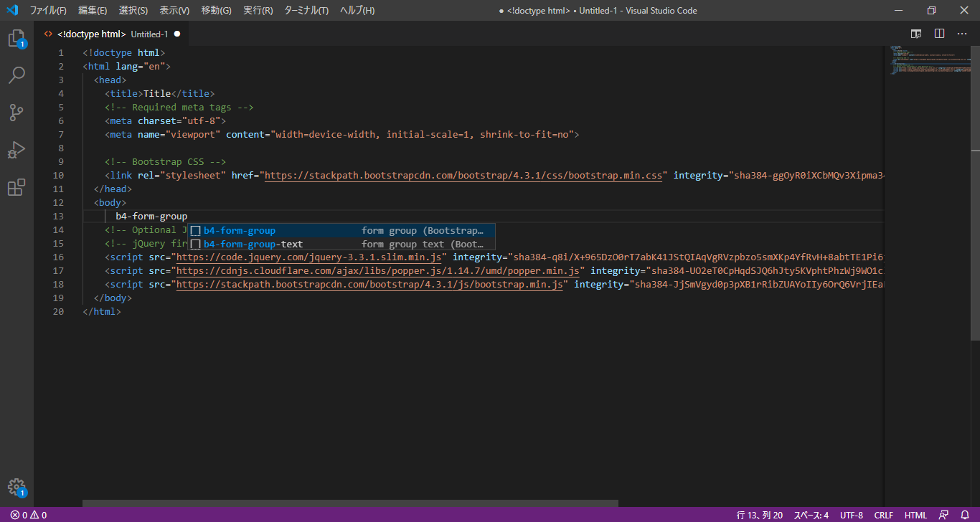Split the editor to the right
Image resolution: width=980 pixels, height=522 pixels.
pyautogui.click(x=939, y=34)
